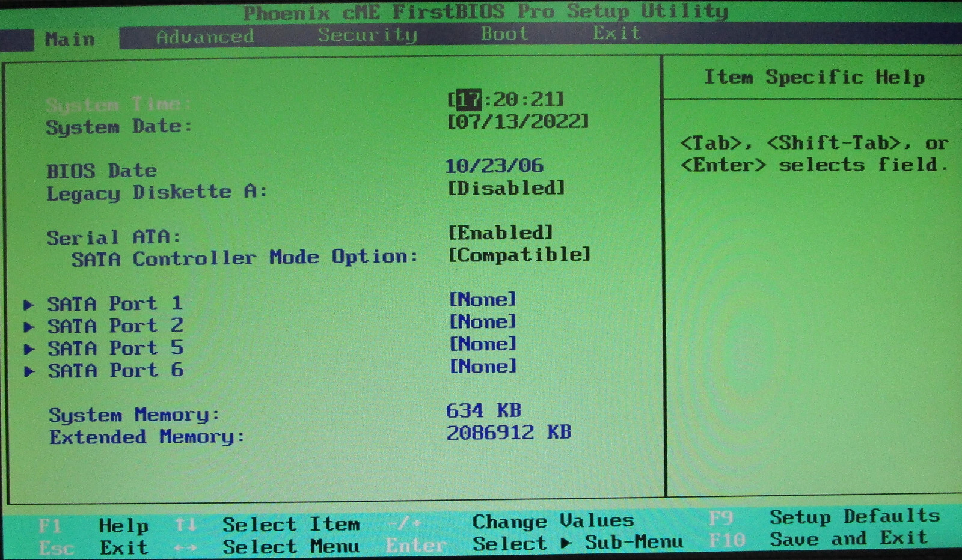The image size is (962, 560).
Task: Click BIOS Date value 10/23/06
Action: [x=494, y=166]
